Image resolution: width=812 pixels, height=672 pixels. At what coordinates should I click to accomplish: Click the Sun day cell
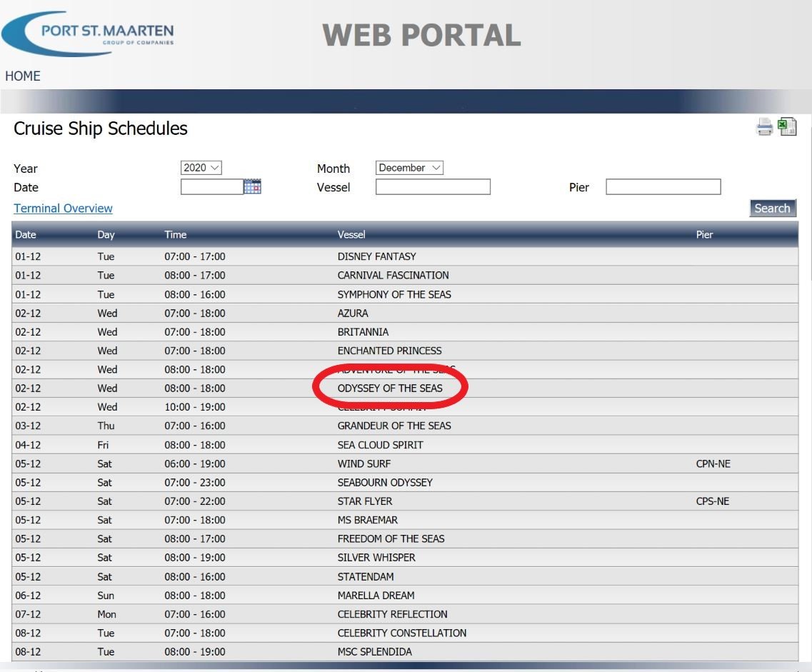click(x=106, y=596)
